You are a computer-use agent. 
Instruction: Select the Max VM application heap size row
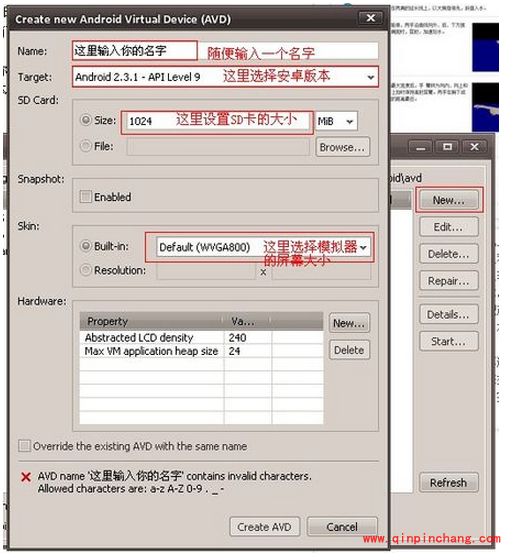(201, 351)
